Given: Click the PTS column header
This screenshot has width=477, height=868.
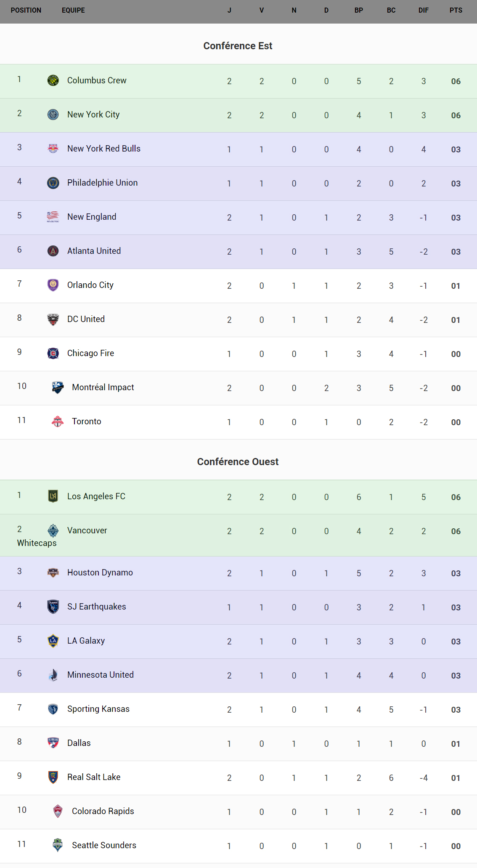Looking at the screenshot, I should pos(456,11).
